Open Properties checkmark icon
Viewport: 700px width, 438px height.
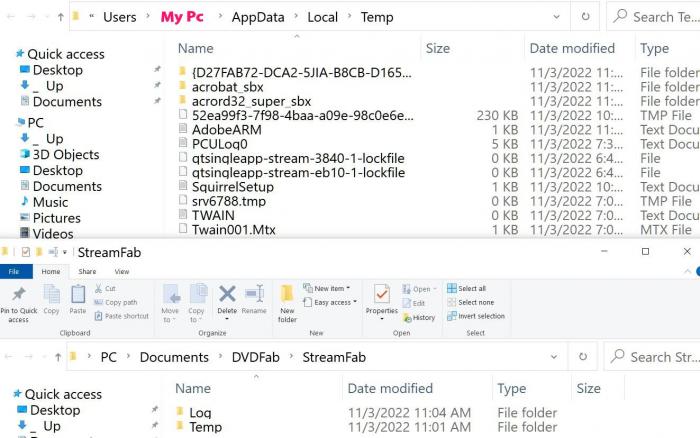pyautogui.click(x=382, y=294)
